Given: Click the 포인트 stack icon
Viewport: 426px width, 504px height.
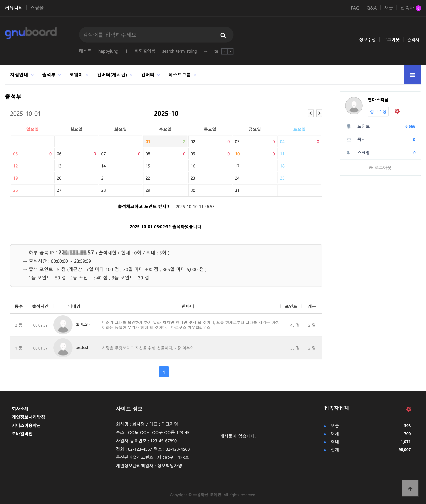Looking at the screenshot, I should (x=349, y=126).
